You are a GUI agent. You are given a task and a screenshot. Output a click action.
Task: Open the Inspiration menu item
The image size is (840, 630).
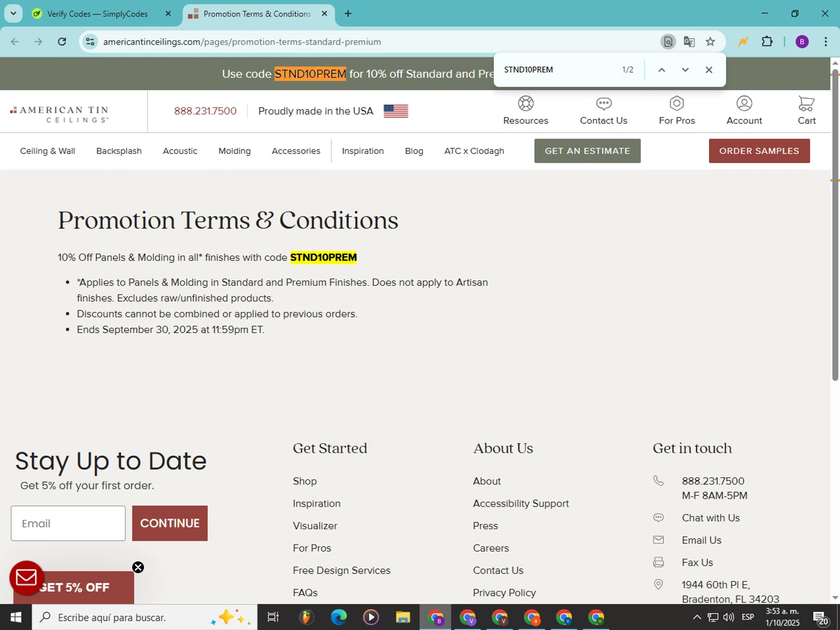[x=363, y=151]
